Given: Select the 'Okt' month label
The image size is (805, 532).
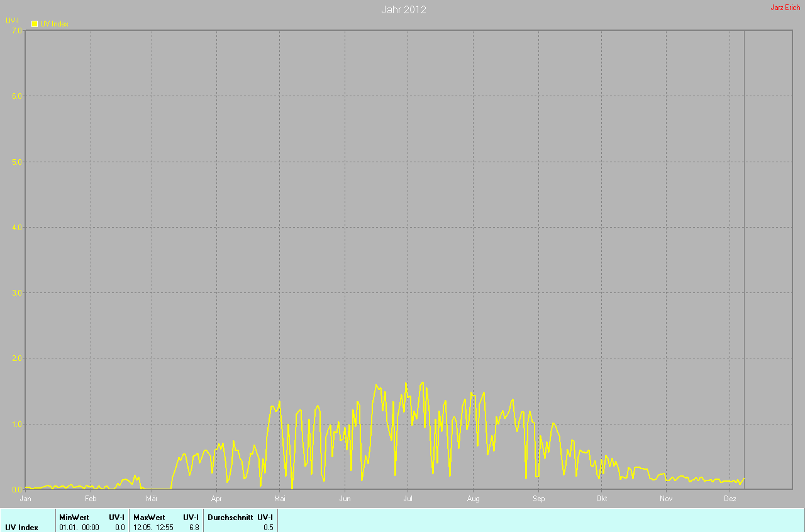Looking at the screenshot, I should 601,499.
